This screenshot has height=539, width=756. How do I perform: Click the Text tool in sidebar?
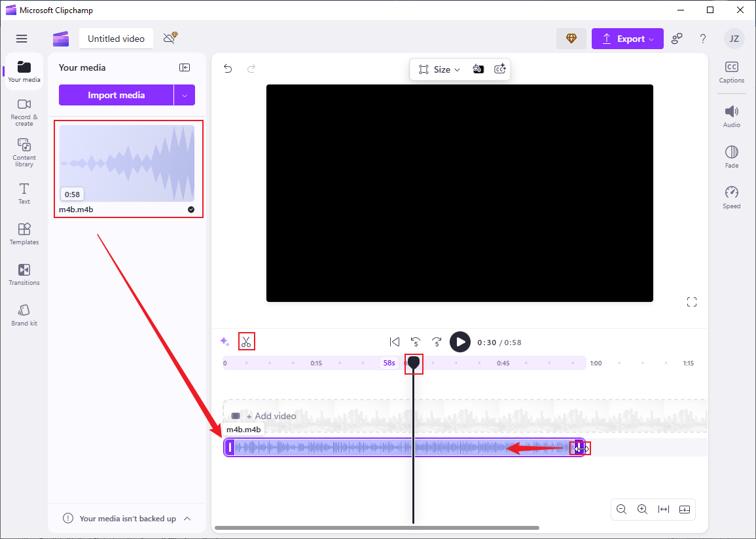(x=24, y=193)
